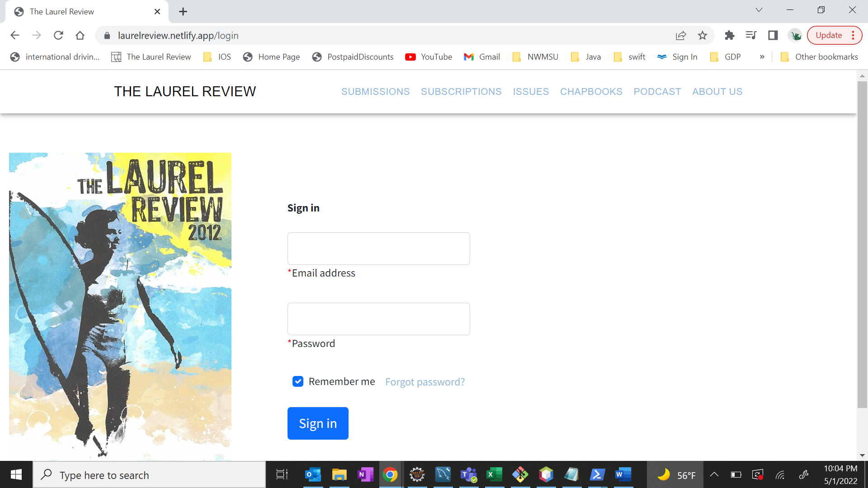
Task: Expand the hidden bookmarks chevron
Action: [762, 57]
